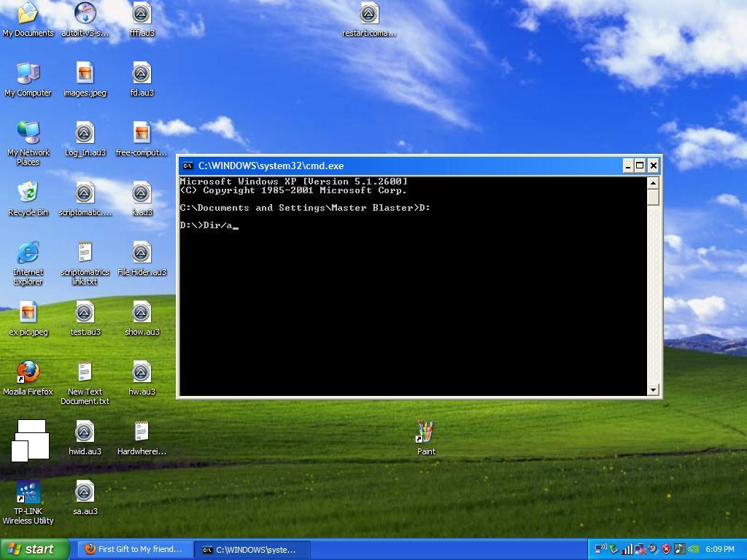Select the free-comput... image icon
This screenshot has height=560, width=747.
tap(142, 139)
